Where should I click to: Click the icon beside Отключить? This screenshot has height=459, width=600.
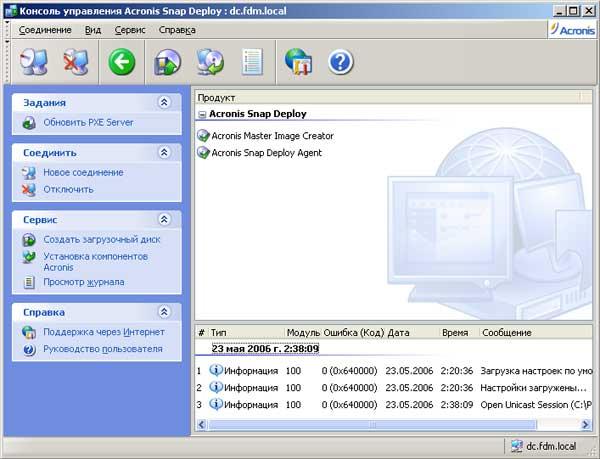coord(29,190)
